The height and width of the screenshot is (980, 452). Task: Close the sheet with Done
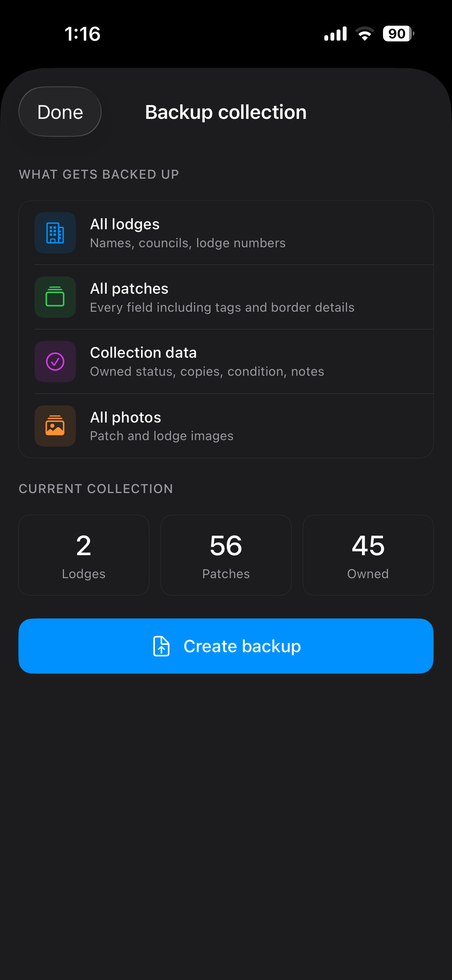[x=60, y=112]
